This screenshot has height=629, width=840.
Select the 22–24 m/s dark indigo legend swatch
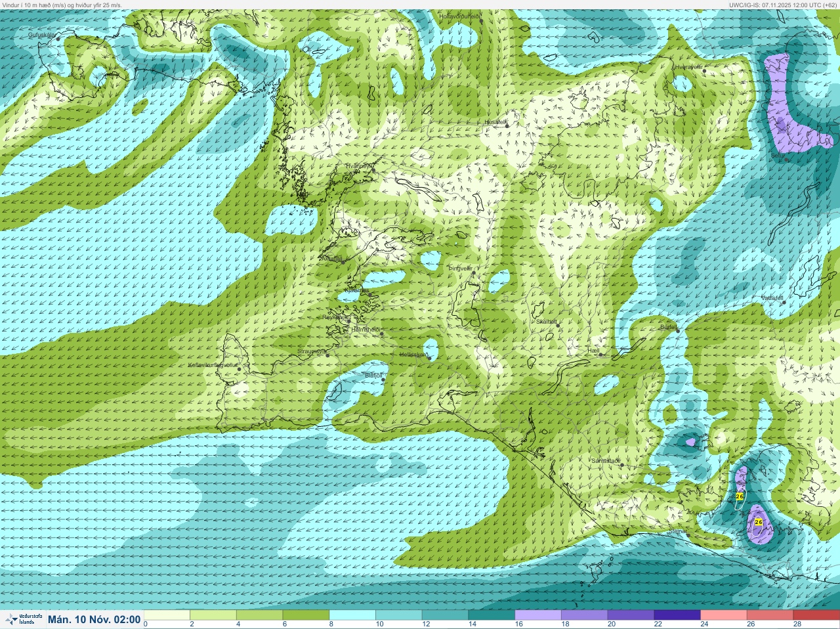pos(677,615)
